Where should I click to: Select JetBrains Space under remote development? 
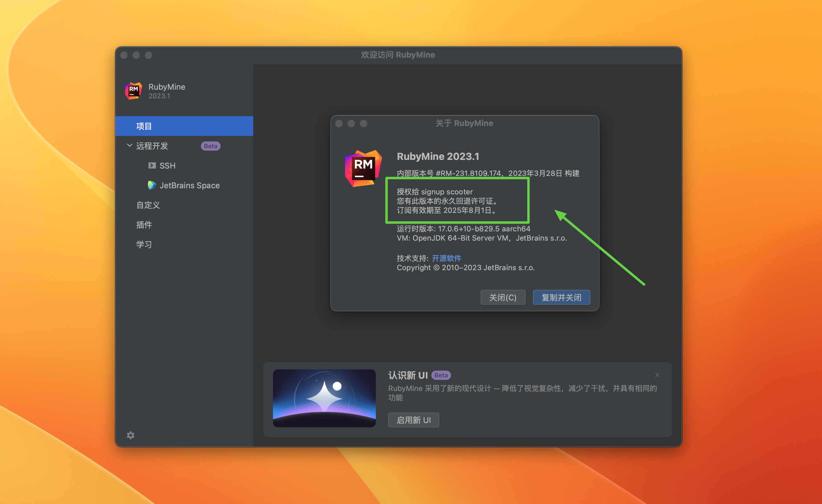[x=189, y=185]
